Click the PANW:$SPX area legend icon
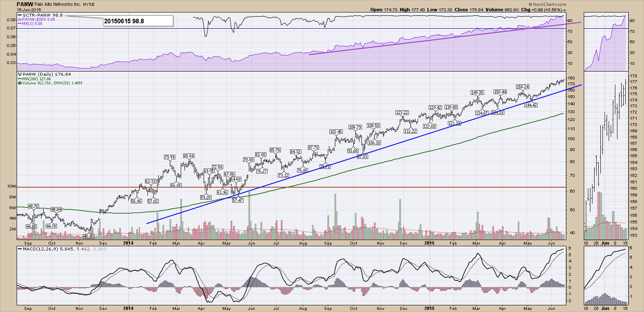The width and height of the screenshot is (644, 312). point(19,19)
